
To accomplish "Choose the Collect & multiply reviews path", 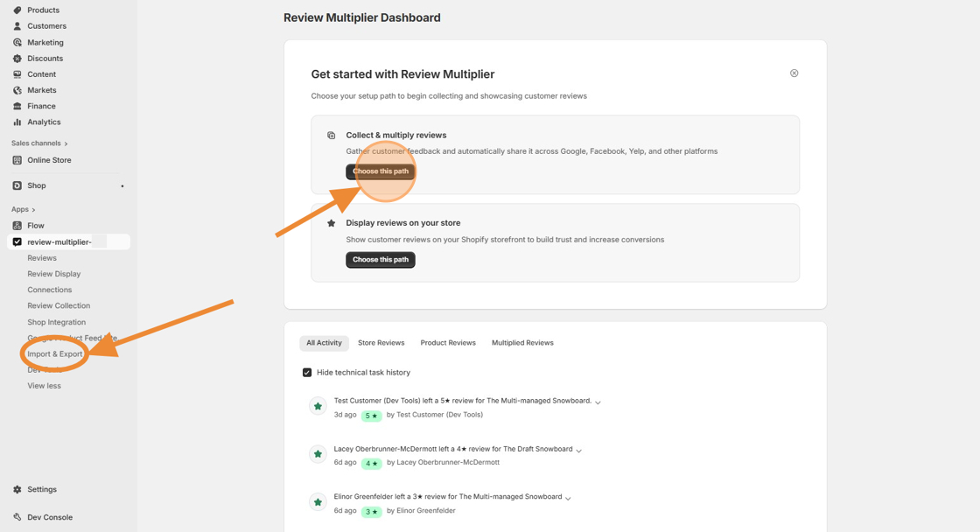I will (x=381, y=171).
